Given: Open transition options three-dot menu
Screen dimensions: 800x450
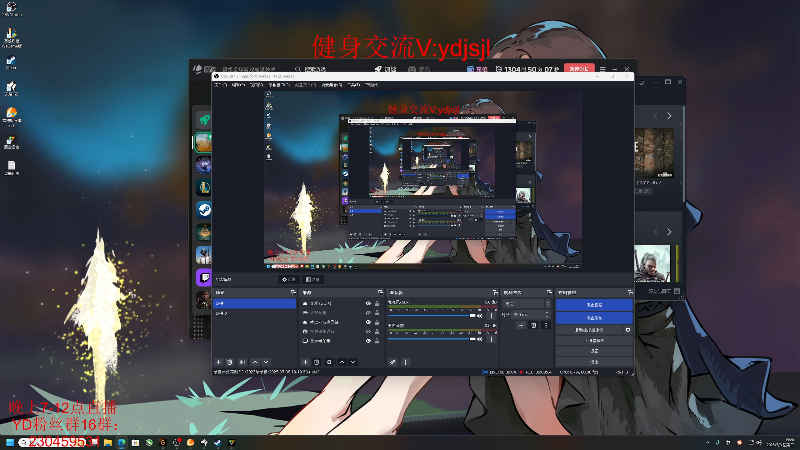Looking at the screenshot, I should click(545, 325).
